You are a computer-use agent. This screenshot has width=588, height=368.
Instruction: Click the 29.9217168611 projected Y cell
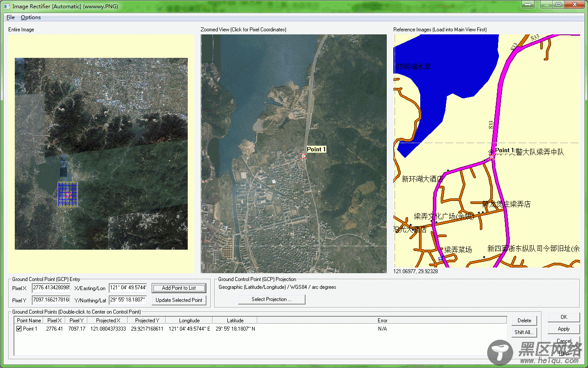click(x=147, y=329)
